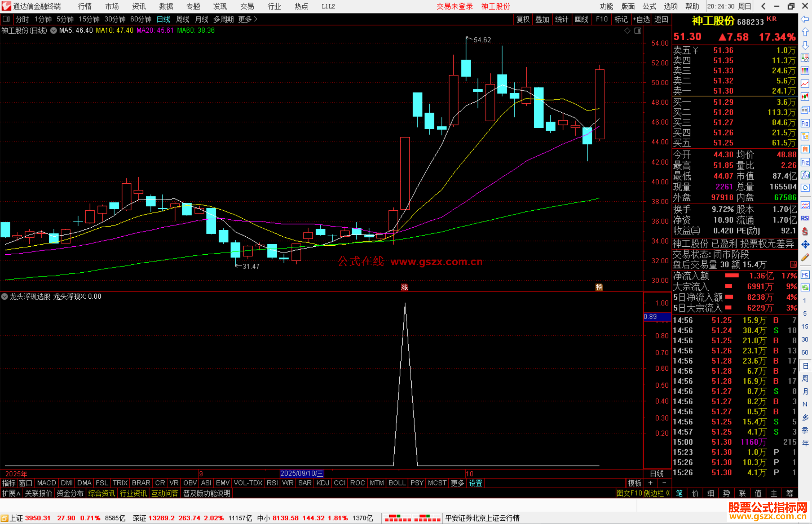The image size is (812, 524).
Task: Click the candlestick chart icon in the right sidebar
Action: (x=805, y=97)
